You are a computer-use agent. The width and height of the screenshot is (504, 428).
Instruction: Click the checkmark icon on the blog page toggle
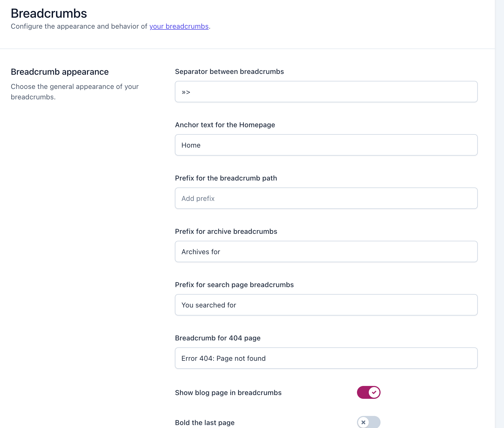[374, 392]
